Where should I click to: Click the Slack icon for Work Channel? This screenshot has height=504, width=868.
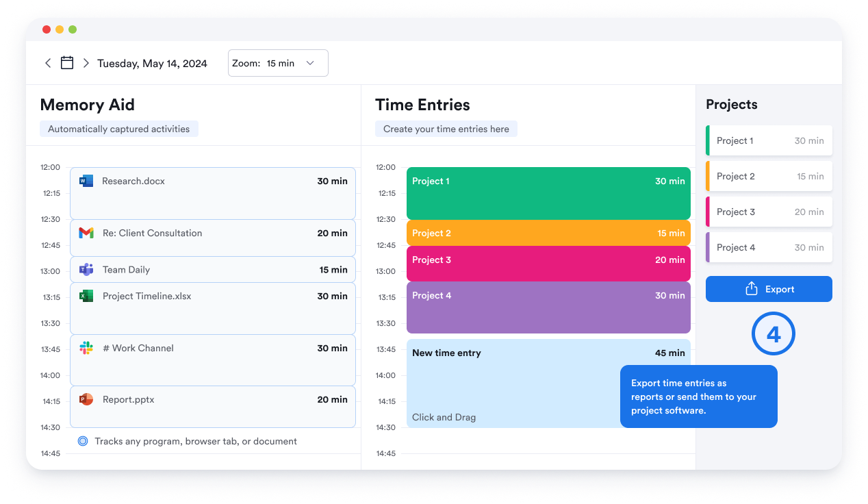(x=86, y=348)
